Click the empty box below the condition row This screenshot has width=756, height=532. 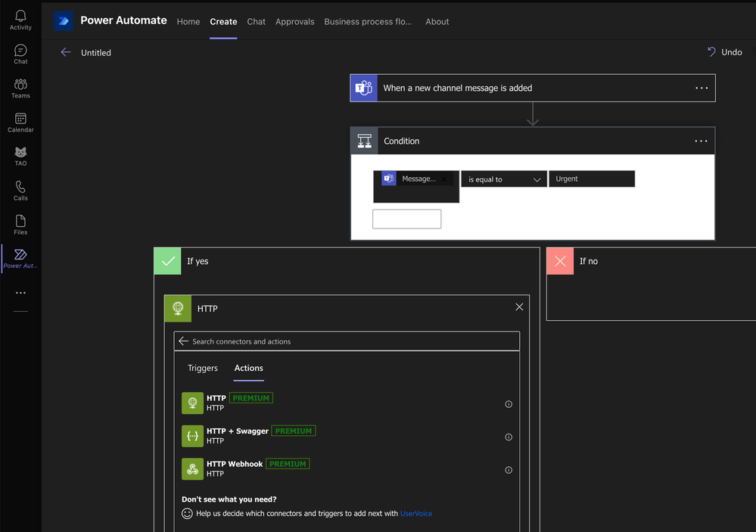pyautogui.click(x=406, y=219)
